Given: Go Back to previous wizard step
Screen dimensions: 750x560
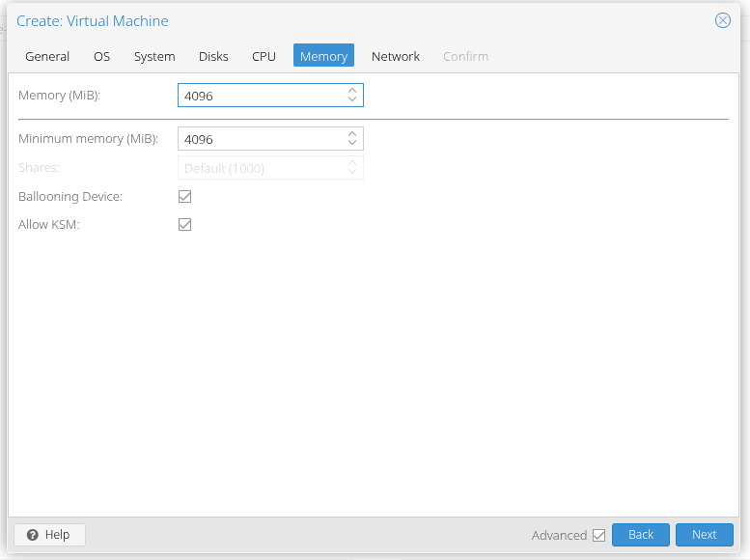Looking at the screenshot, I should tap(641, 535).
